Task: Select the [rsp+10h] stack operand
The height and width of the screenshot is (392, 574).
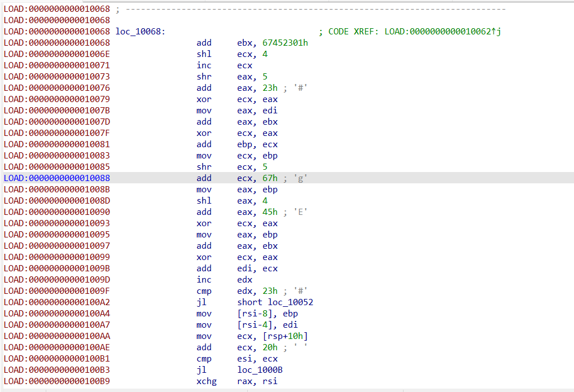Action: click(x=285, y=336)
